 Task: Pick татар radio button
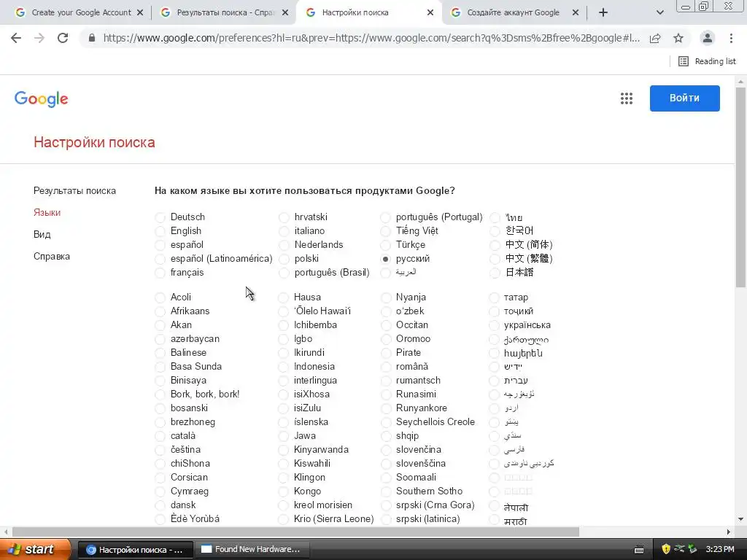494,298
